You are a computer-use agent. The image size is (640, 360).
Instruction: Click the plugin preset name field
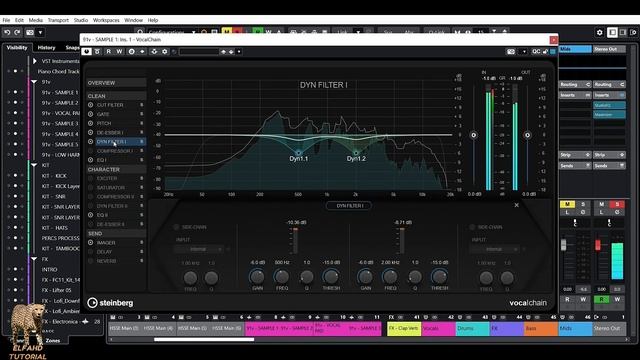[x=199, y=51]
